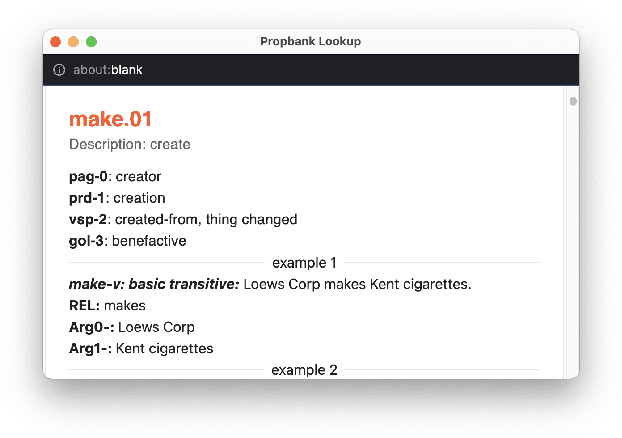Click the vsp-2 created-from role line
The image size is (622, 438).
(x=183, y=219)
